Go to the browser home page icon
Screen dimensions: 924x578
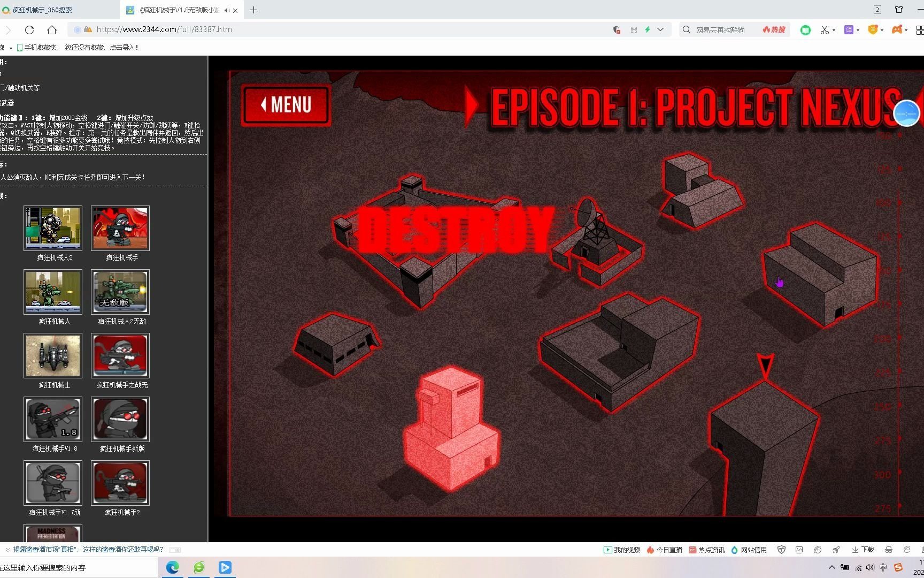pos(52,30)
